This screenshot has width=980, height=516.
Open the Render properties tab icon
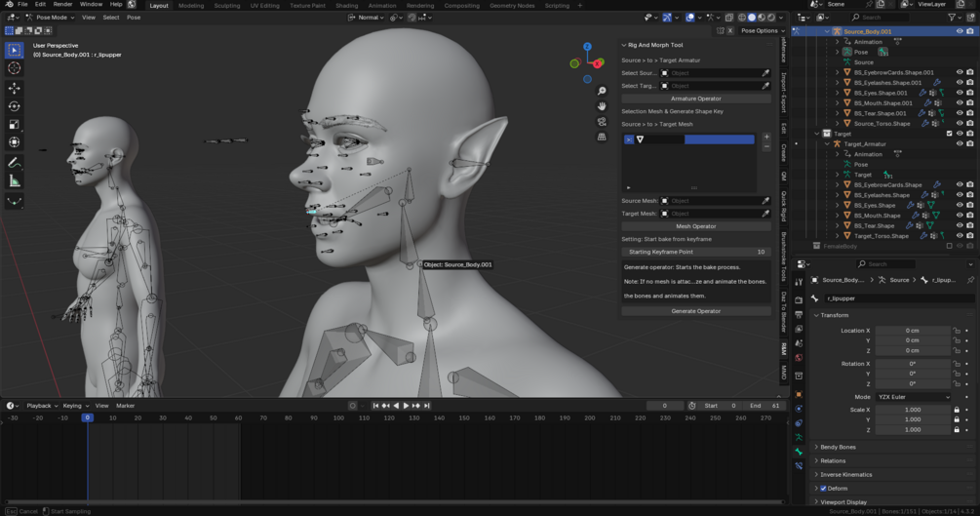pyautogui.click(x=799, y=299)
